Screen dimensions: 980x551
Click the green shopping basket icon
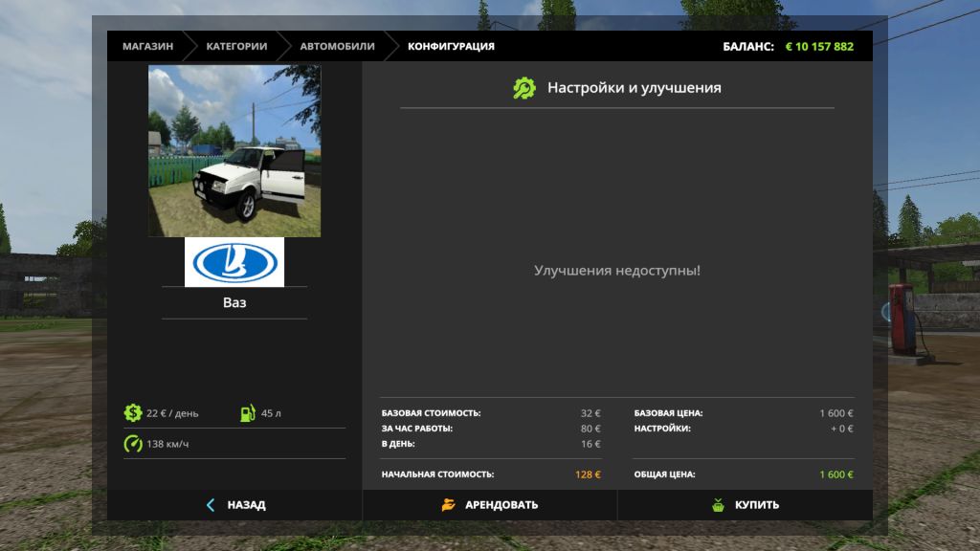pyautogui.click(x=718, y=505)
